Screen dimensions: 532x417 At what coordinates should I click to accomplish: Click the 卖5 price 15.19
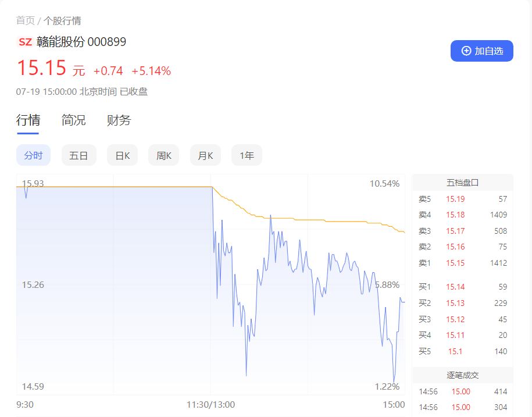coord(455,199)
